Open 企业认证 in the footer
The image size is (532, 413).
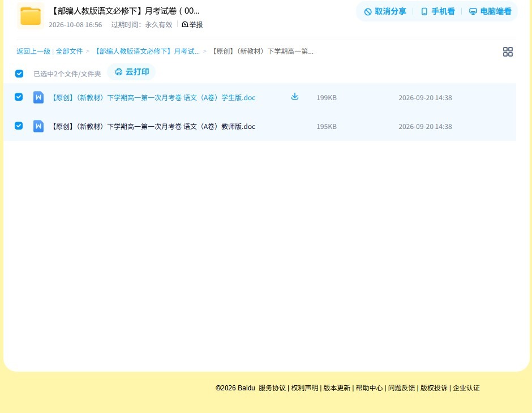pos(466,388)
